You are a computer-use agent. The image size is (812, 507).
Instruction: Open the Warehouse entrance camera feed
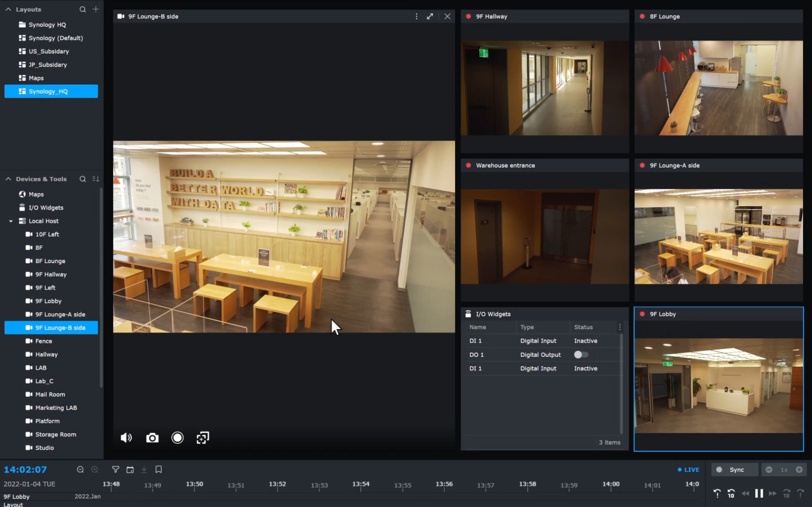544,236
